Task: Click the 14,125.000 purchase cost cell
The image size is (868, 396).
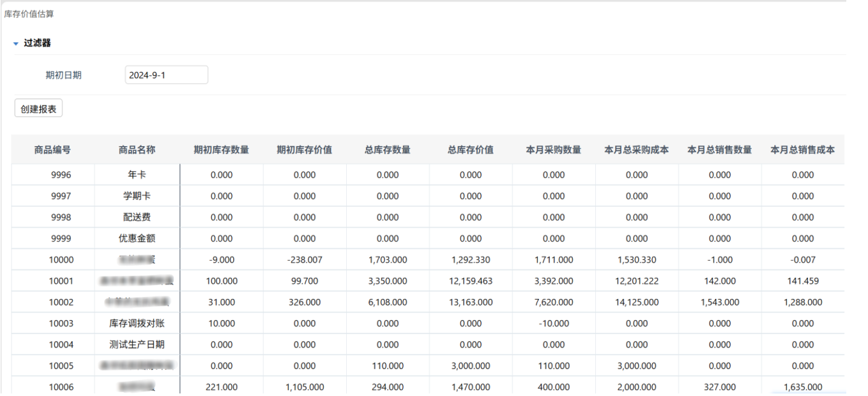Action: (x=637, y=301)
